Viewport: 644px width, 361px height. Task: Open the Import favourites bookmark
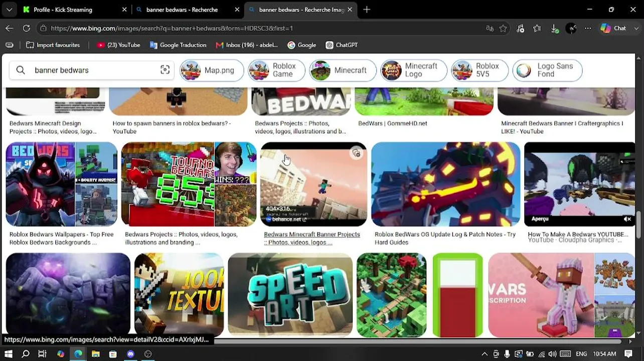pyautogui.click(x=53, y=45)
